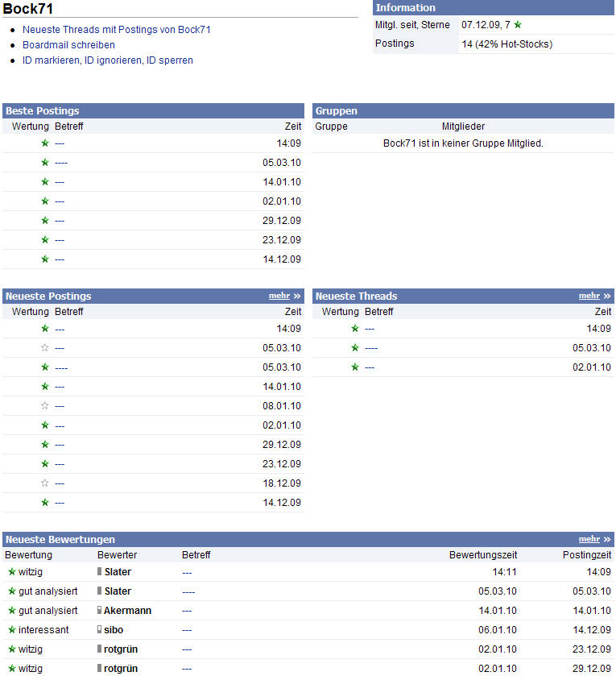Open 'Neueste Threads mit Postings von Bock71'
Viewport: 616px width, 676px height.
117,30
